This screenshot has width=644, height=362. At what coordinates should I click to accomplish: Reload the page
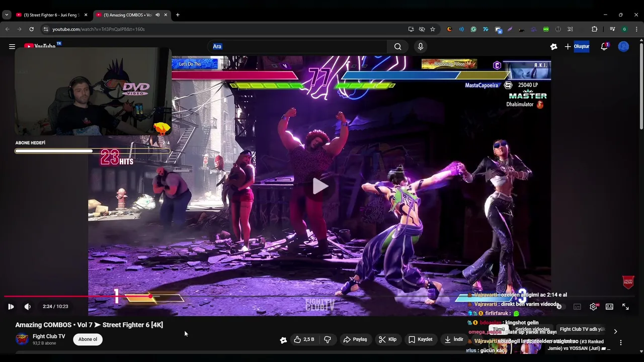(31, 29)
